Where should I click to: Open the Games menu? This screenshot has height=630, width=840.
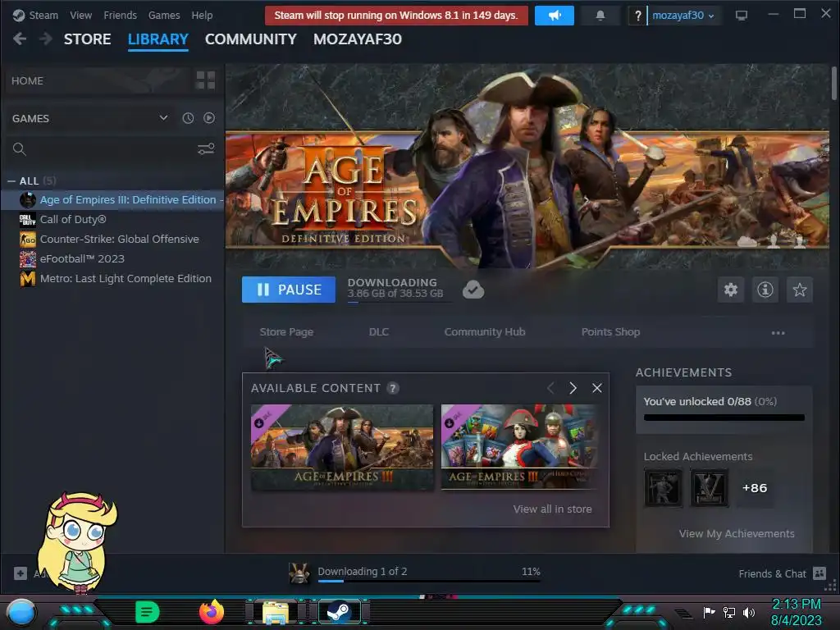164,15
